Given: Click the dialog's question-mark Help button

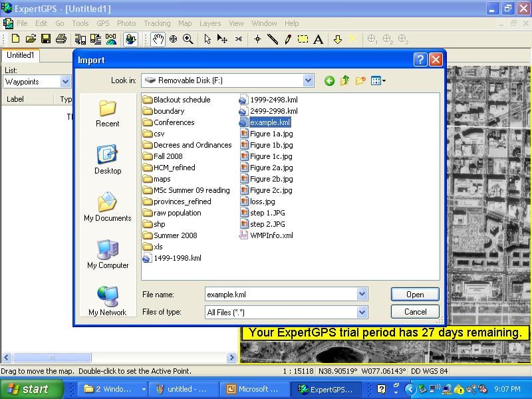Looking at the screenshot, I should (420, 60).
